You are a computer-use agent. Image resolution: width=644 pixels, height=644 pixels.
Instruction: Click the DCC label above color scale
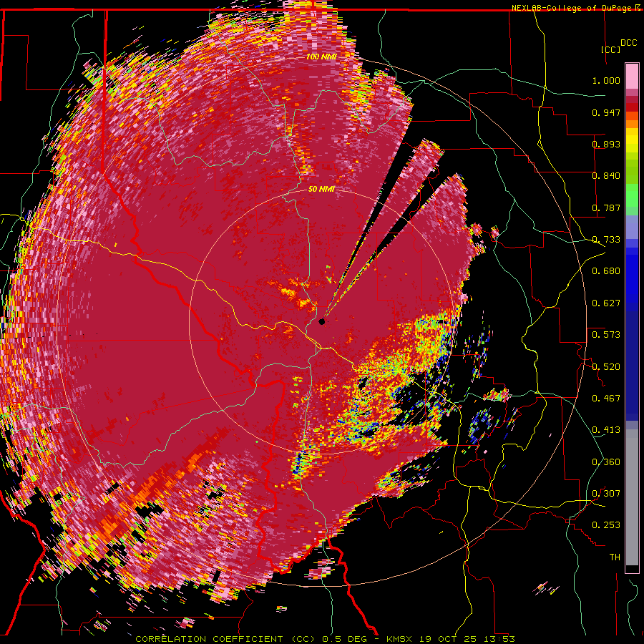coord(629,43)
